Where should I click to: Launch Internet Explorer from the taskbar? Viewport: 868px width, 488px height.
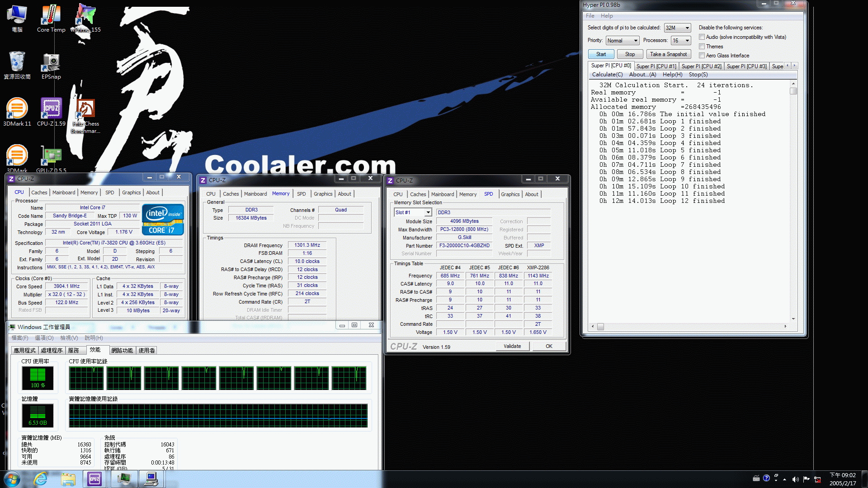coord(41,479)
